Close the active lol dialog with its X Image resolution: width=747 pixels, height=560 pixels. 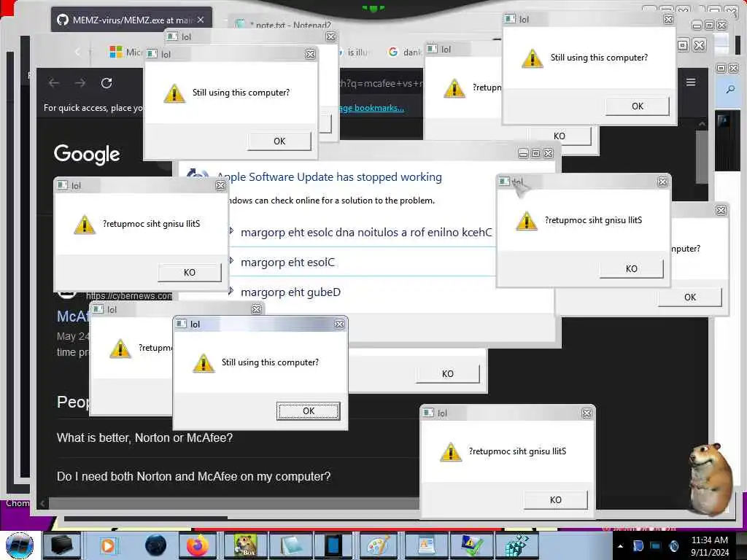click(339, 324)
